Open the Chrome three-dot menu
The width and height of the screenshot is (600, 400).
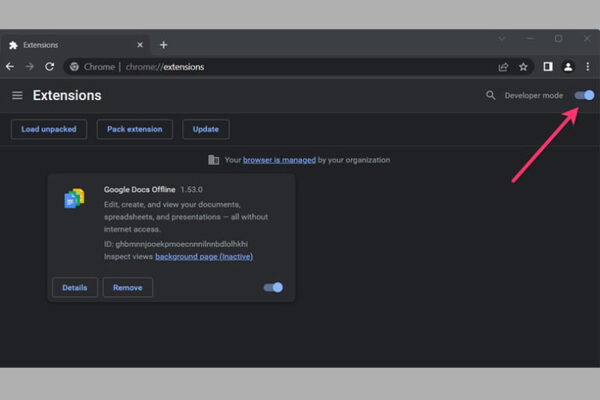[x=588, y=67]
